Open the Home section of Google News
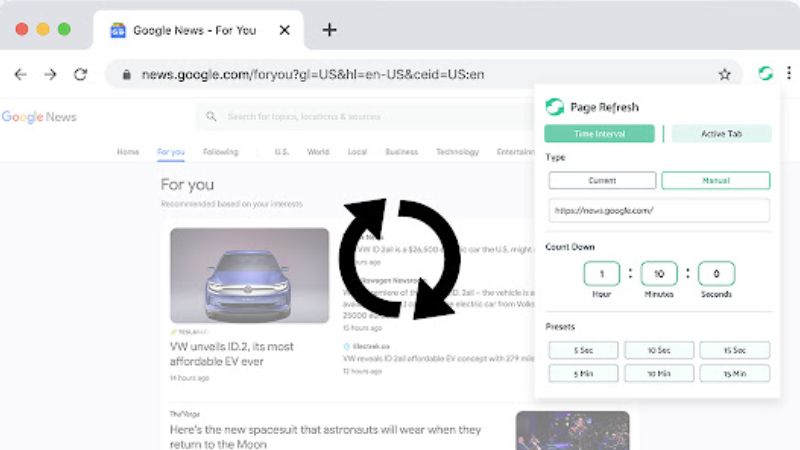800x450 pixels. pos(128,152)
